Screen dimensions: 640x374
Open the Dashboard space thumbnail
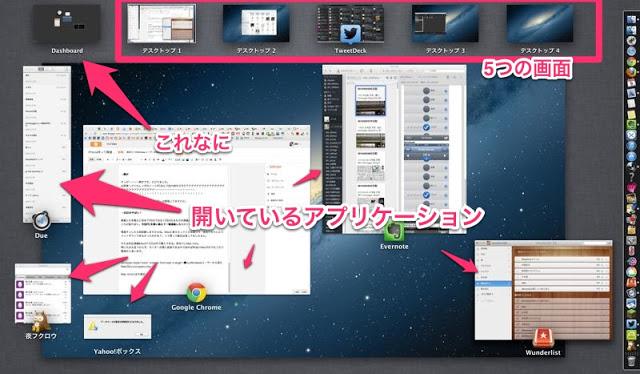click(67, 23)
